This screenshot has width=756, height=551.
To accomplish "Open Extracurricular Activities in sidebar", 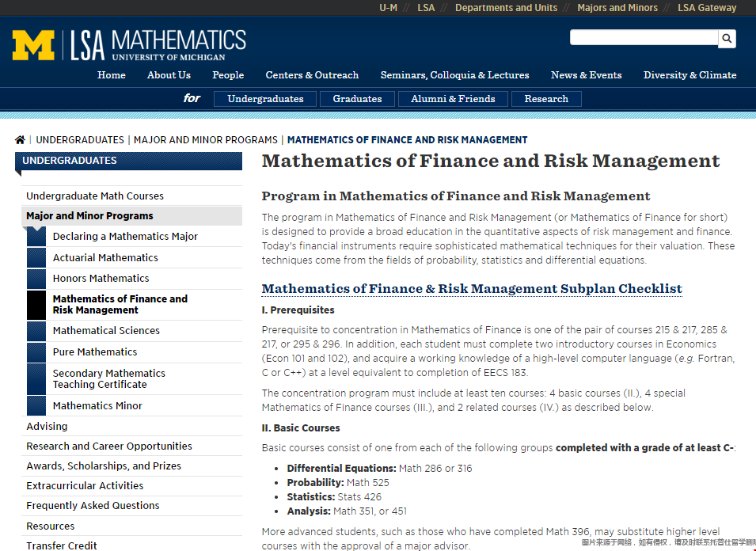I will coord(131,485).
